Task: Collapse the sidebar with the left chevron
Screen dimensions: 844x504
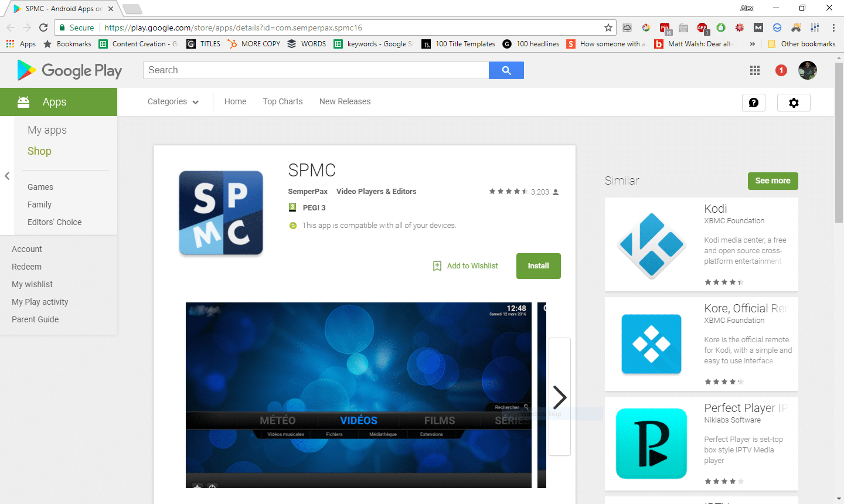Action: coord(7,176)
